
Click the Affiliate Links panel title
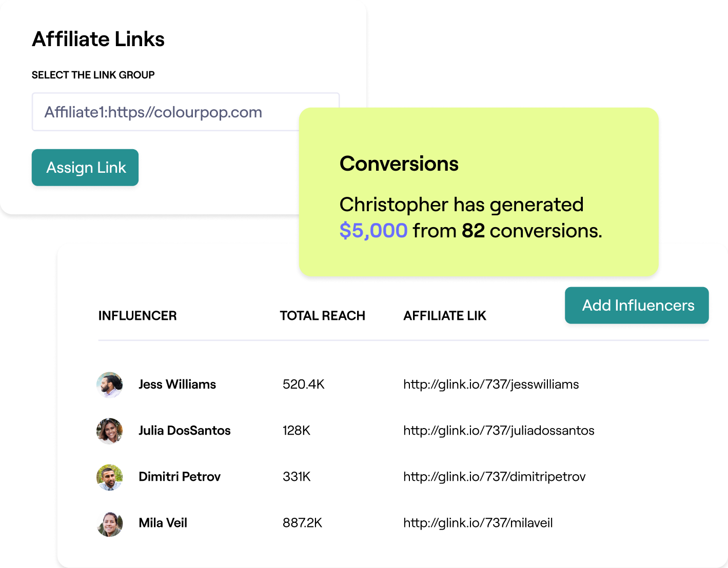coord(99,38)
